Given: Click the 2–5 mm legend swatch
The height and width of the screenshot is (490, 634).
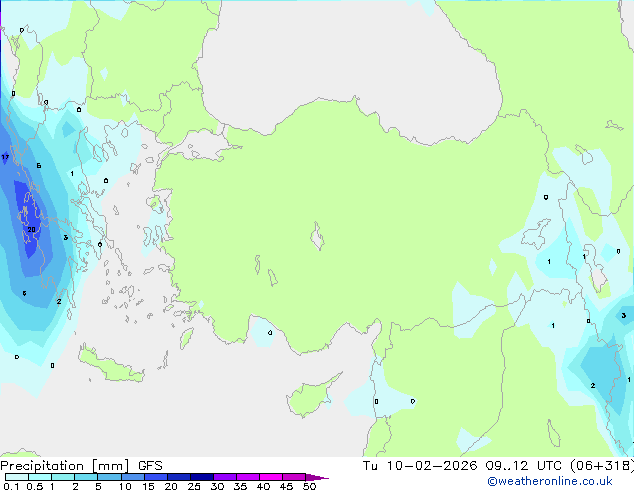Looking at the screenshot, I should point(86,477).
